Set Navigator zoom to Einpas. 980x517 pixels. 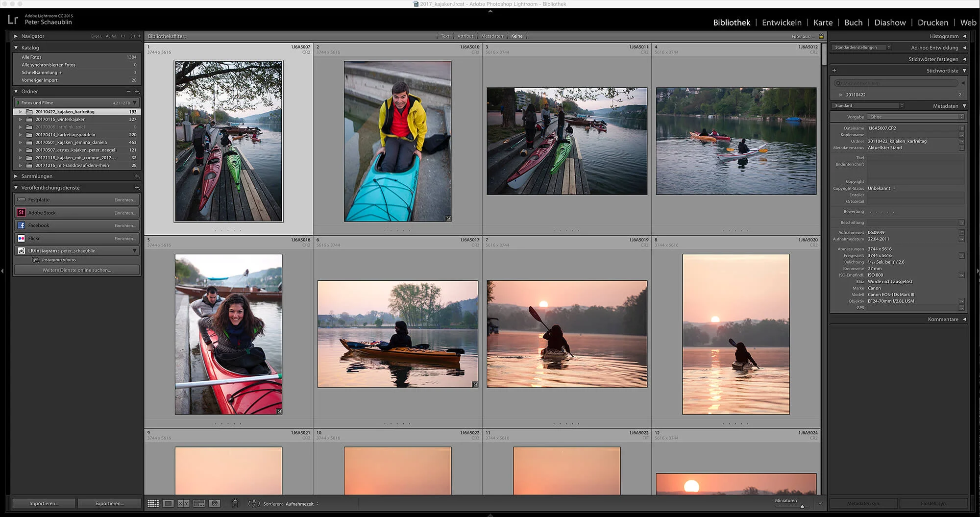[x=96, y=36]
